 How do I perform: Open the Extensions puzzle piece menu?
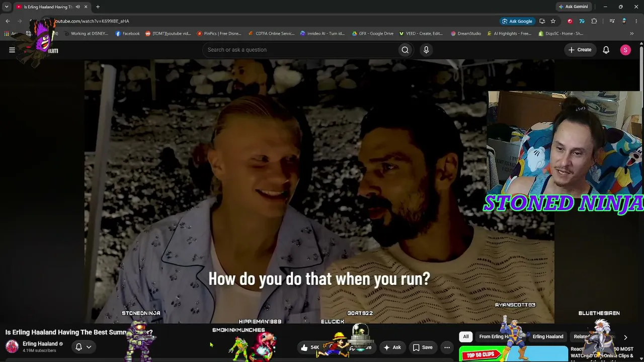click(x=594, y=21)
